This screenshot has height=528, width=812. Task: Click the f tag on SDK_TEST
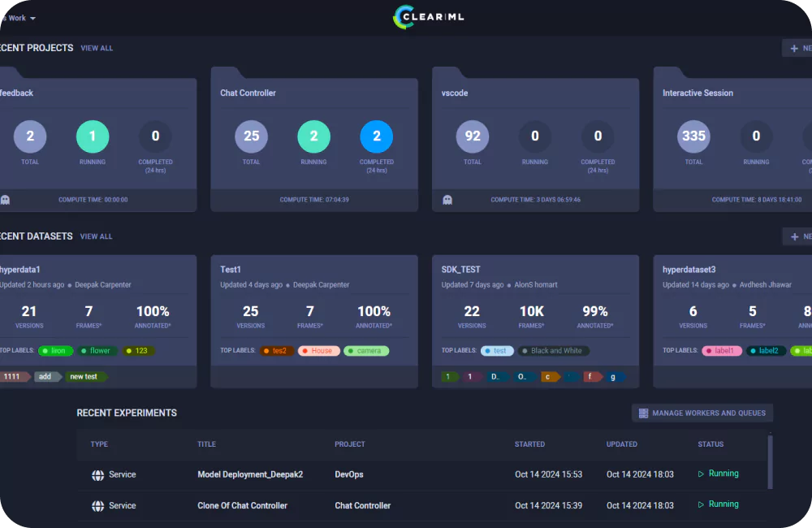[x=593, y=377]
